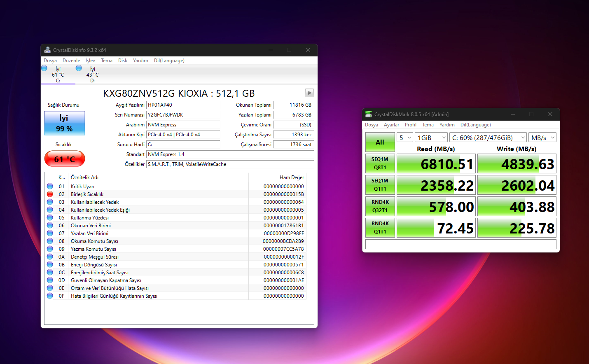Viewport: 589px width, 364px height.
Task: Click the next disk arrow button
Action: [x=309, y=93]
